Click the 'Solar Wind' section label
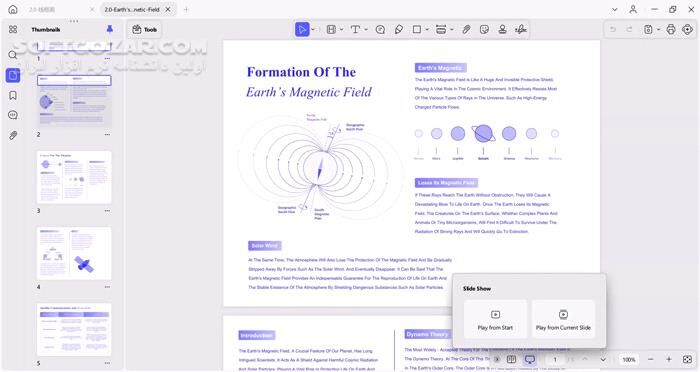700x372 pixels. [x=265, y=246]
